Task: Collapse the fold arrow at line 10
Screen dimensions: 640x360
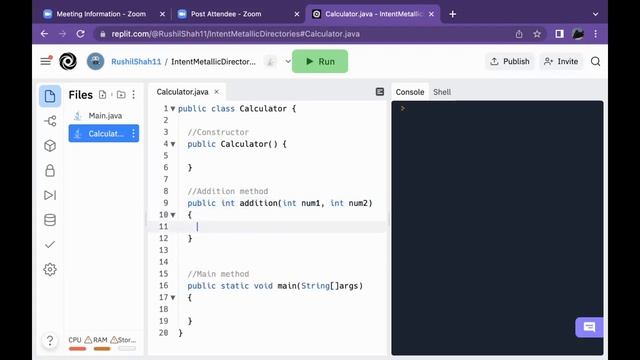Action: tap(173, 215)
